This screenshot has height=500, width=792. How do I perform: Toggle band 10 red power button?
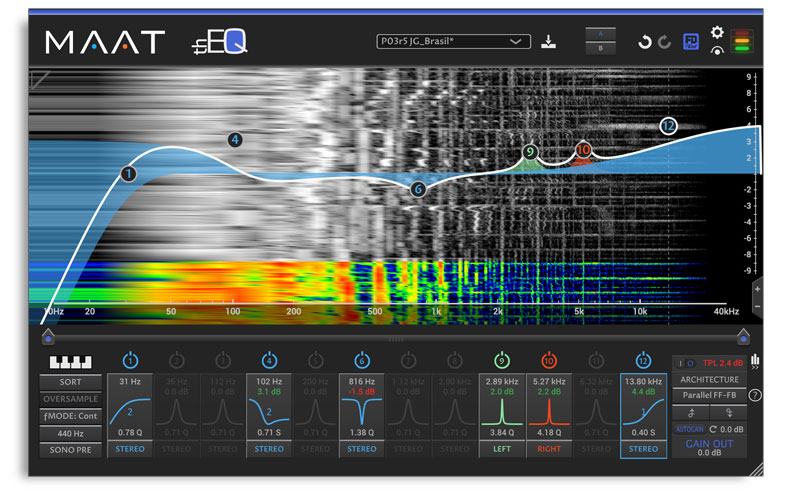pos(550,359)
